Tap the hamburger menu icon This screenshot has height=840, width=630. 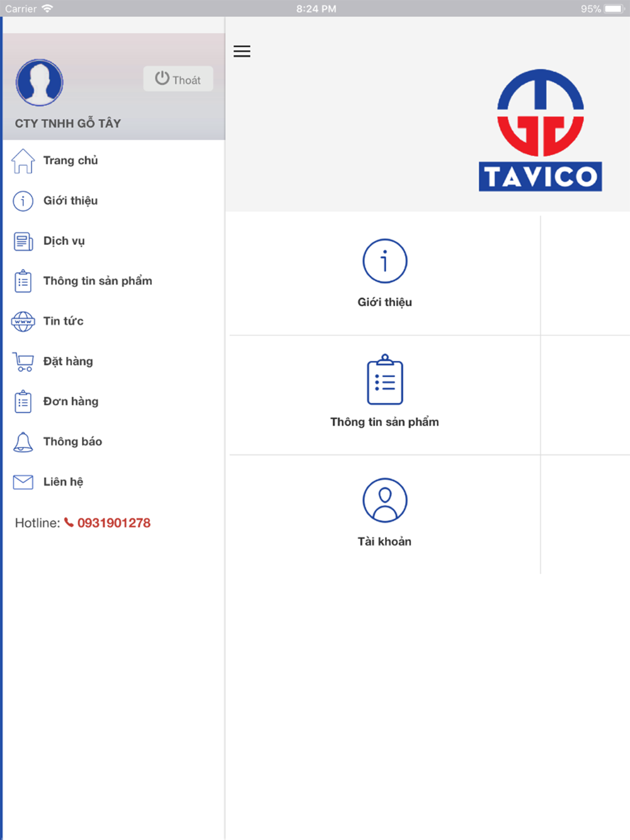(x=242, y=52)
